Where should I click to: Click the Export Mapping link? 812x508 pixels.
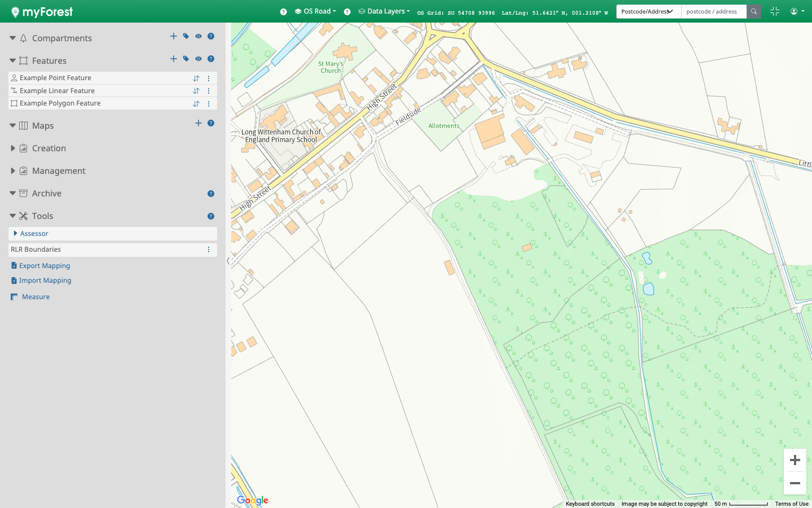pyautogui.click(x=44, y=266)
